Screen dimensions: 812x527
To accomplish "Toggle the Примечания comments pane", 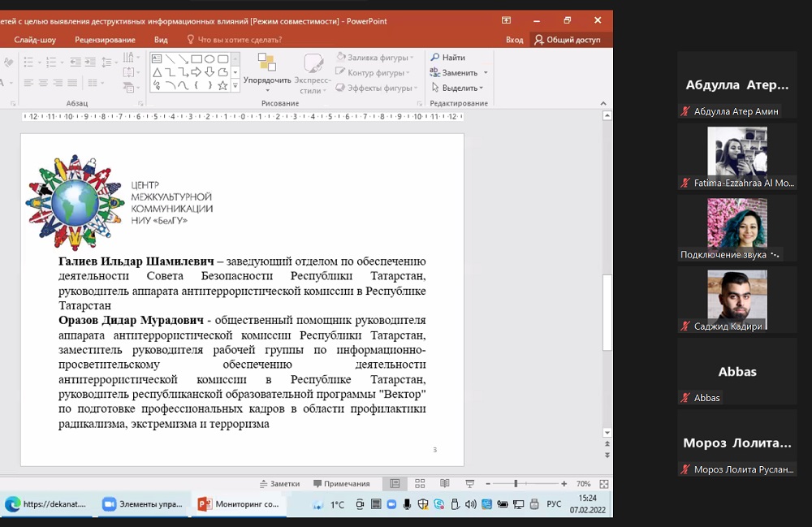I will pos(341,484).
